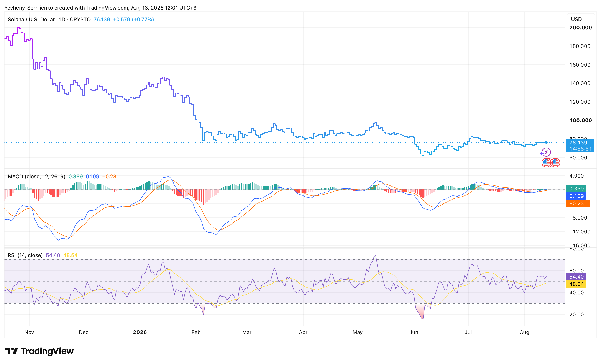Click the purple 54.40 RSI tag on the axis
This screenshot has height=364, width=601.
point(576,277)
